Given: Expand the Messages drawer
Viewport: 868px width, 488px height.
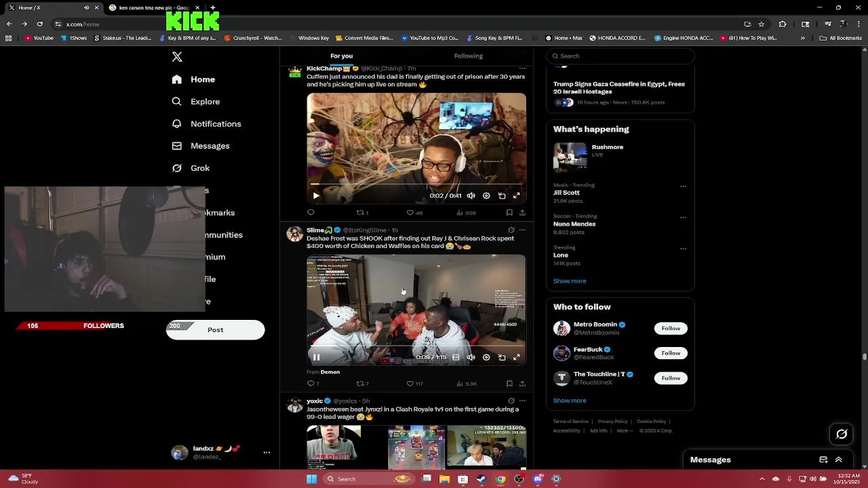Looking at the screenshot, I should coord(839,460).
